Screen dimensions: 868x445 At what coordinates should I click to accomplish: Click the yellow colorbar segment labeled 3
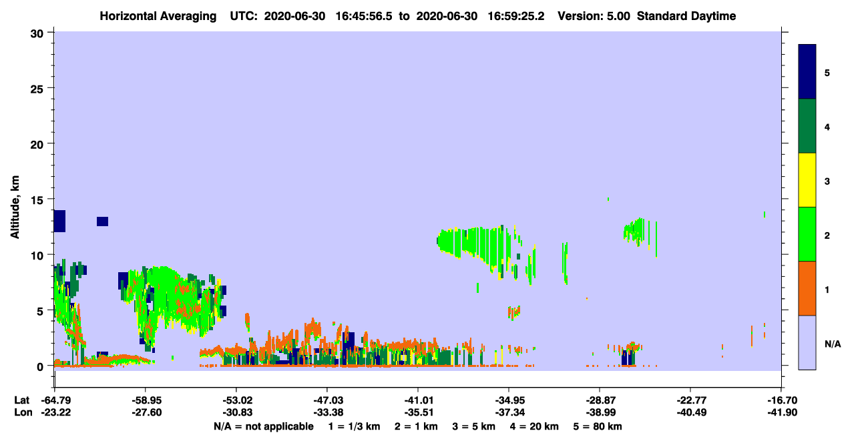coord(807,180)
